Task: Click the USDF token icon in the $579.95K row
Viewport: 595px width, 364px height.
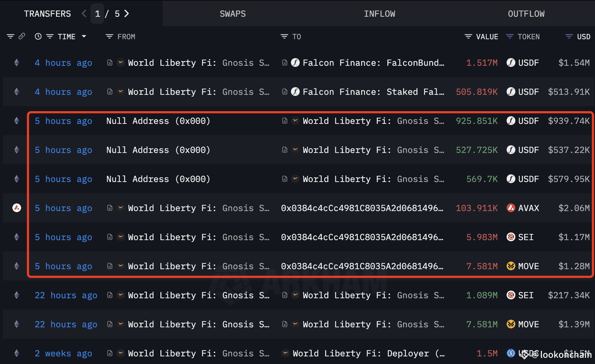Action: (x=511, y=179)
